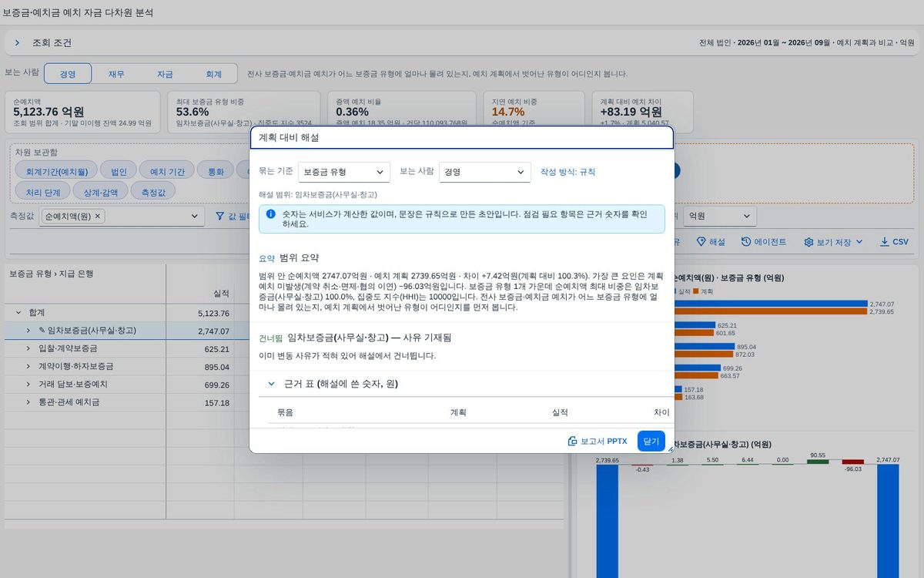Click the 에이전트 toolbar button
Screen dimensions: 924x578
click(765, 242)
